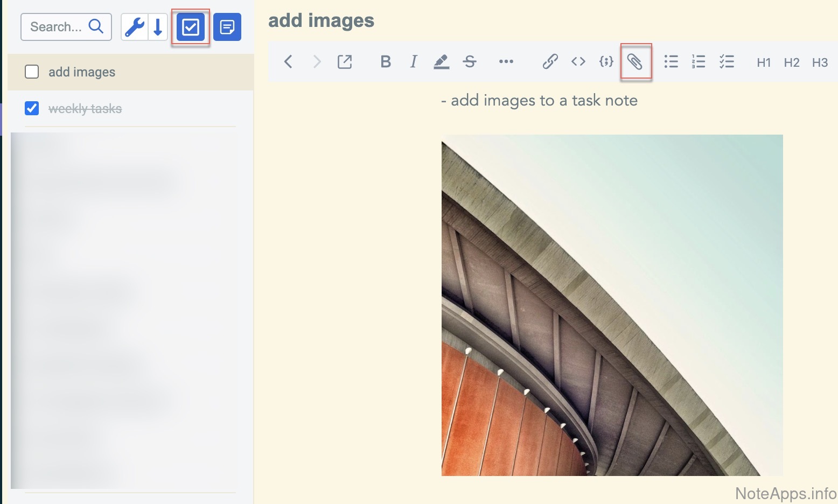
Task: Create a new note with the note button
Action: (227, 27)
